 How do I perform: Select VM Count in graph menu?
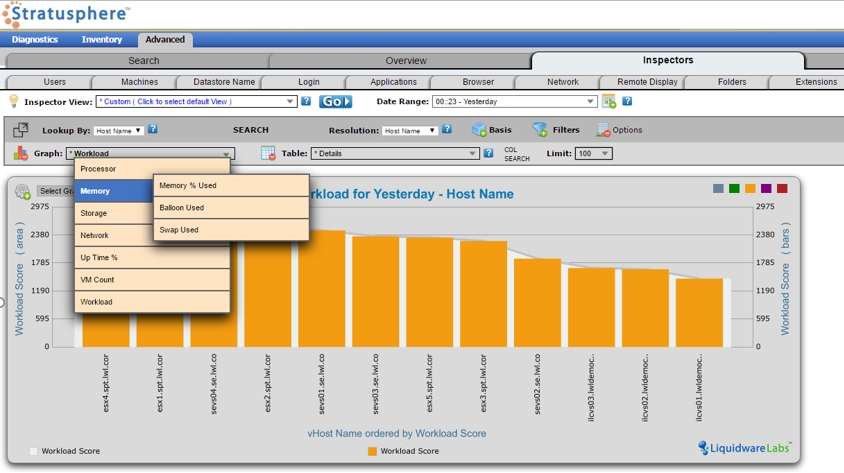point(152,280)
